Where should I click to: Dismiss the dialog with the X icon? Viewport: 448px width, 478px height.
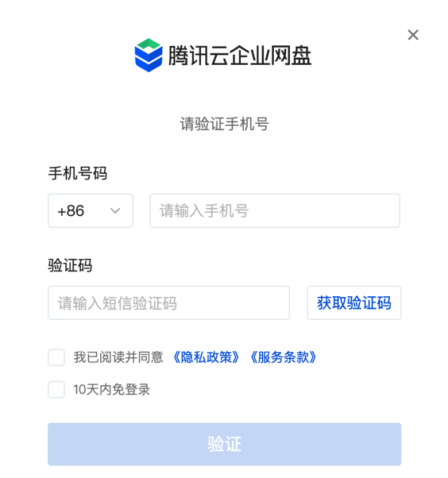point(413,35)
